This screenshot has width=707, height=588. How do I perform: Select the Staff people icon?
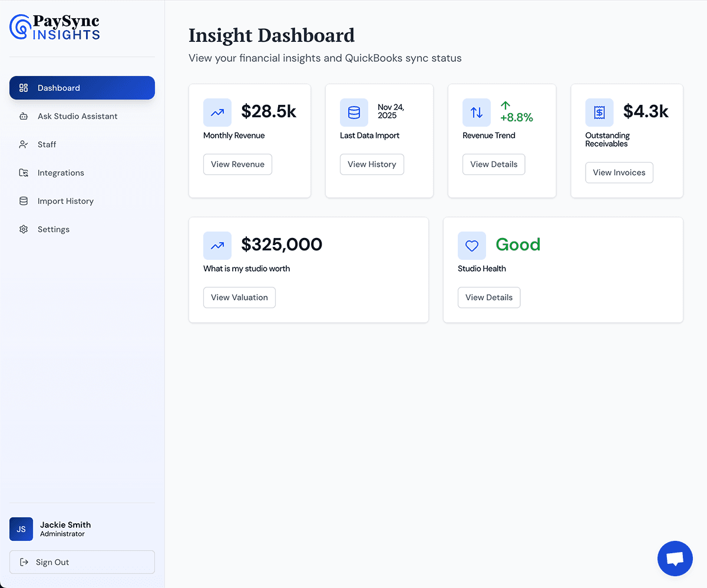[x=23, y=144]
